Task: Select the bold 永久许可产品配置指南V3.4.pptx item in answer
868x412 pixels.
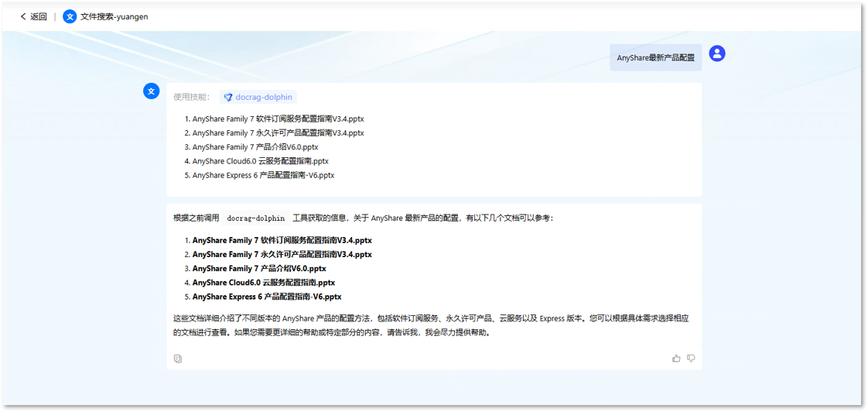Action: tap(282, 255)
